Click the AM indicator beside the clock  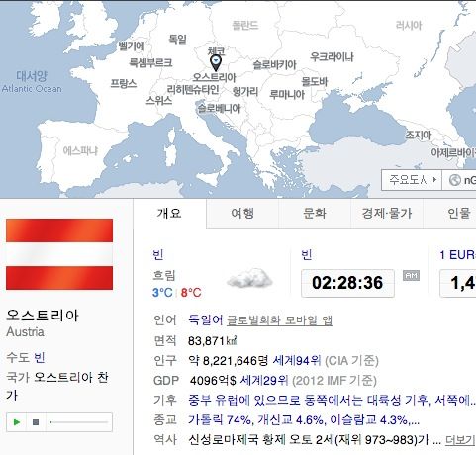click(411, 275)
